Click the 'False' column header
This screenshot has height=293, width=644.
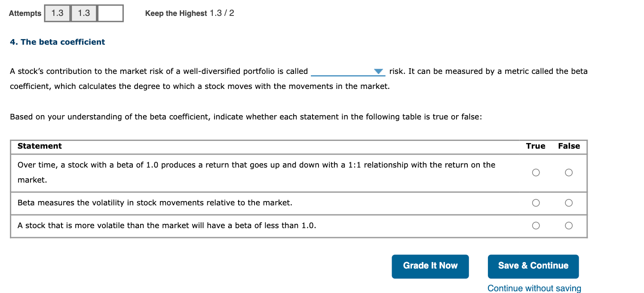click(569, 146)
